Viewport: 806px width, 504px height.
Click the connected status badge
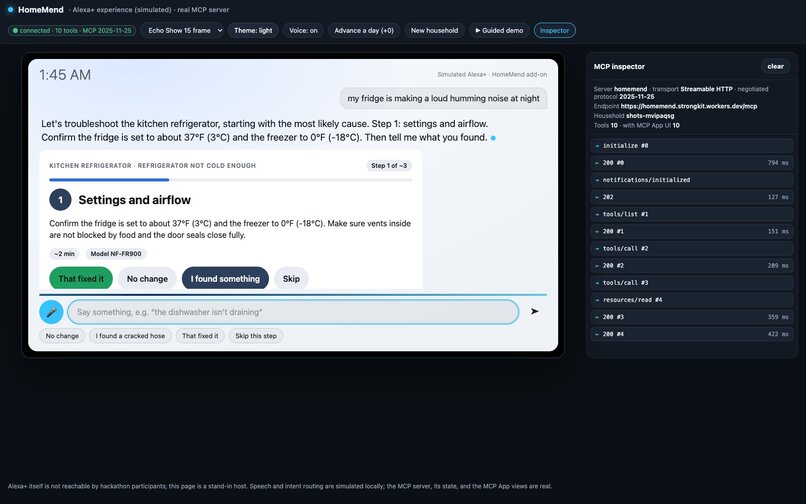click(x=72, y=30)
